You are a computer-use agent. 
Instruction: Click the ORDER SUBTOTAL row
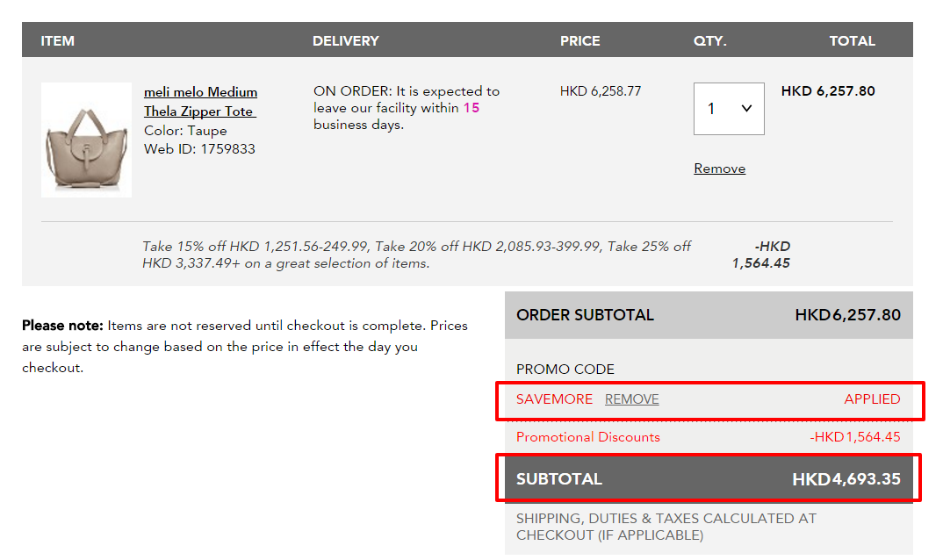[x=709, y=315]
